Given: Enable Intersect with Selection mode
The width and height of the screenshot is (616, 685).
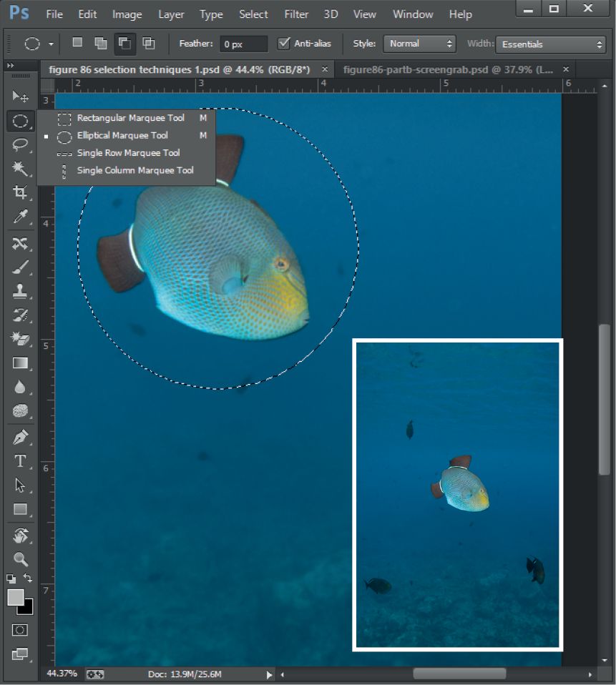Looking at the screenshot, I should click(149, 43).
